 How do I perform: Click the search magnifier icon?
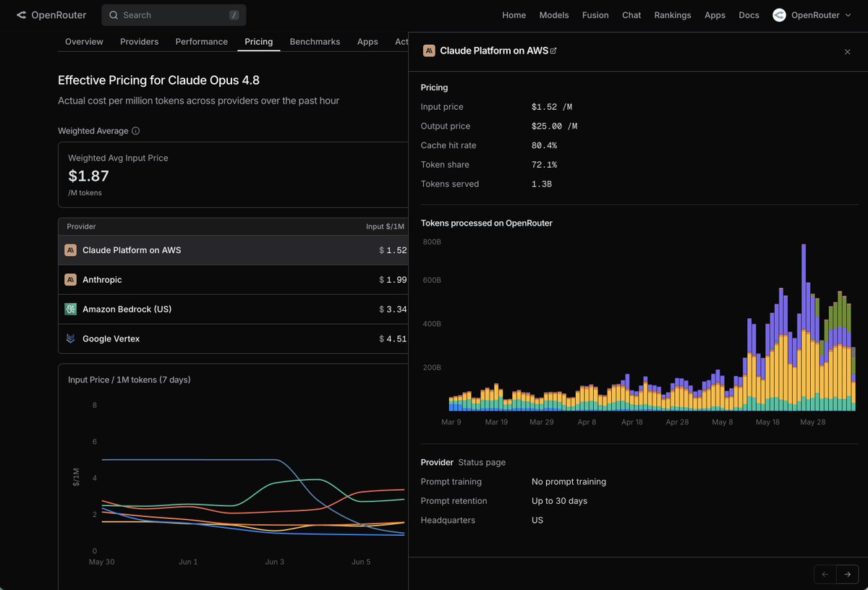pyautogui.click(x=114, y=15)
